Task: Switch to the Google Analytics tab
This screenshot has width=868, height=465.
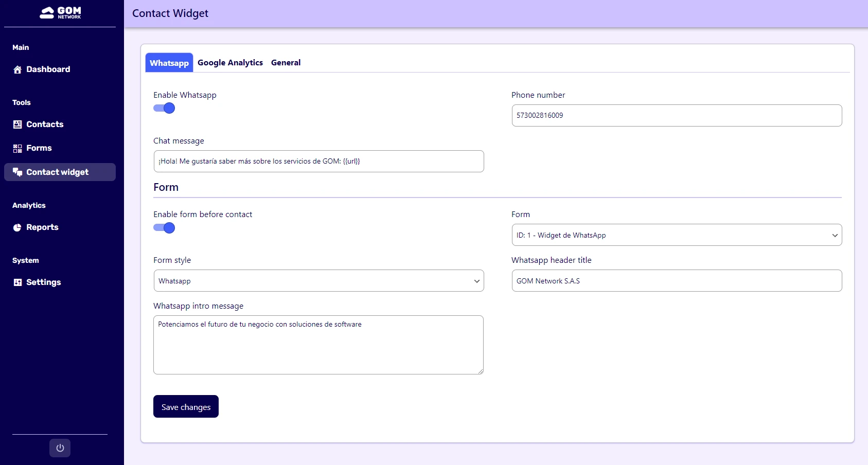Action: [x=230, y=62]
